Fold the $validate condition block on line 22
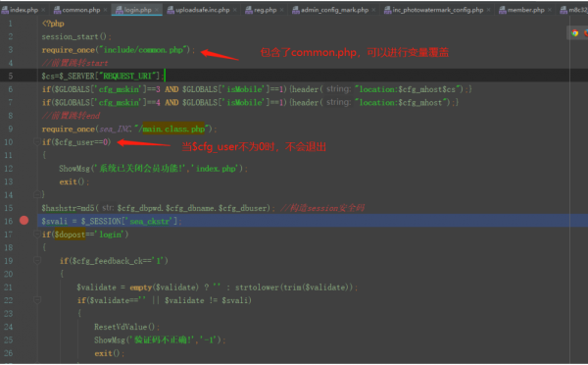The width and height of the screenshot is (588, 365). click(x=37, y=300)
